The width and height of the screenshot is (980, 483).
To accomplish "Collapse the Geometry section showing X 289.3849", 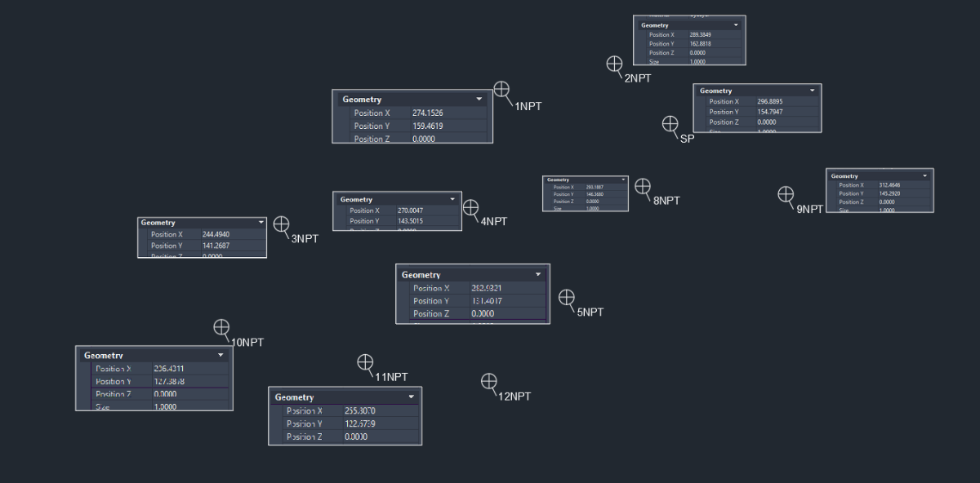I will [736, 25].
